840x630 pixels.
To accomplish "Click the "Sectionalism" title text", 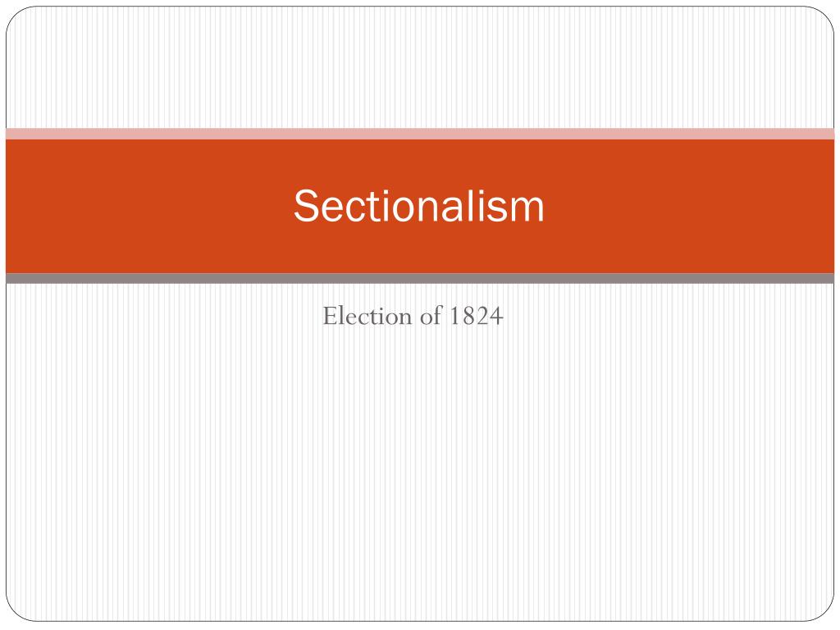I will [419, 206].
